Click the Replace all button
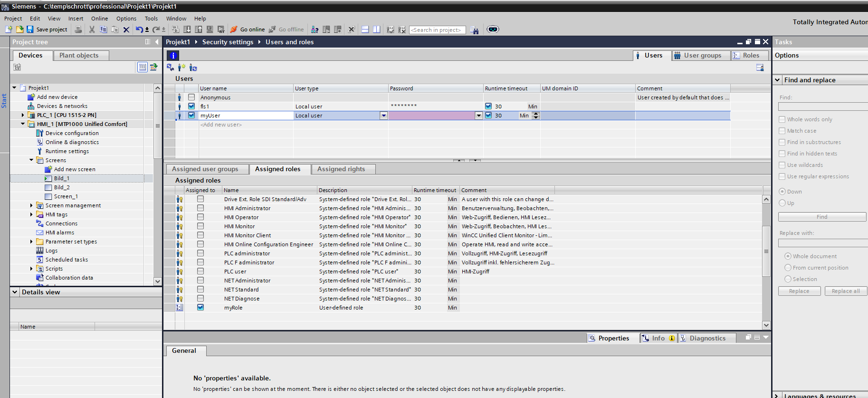 tap(845, 291)
